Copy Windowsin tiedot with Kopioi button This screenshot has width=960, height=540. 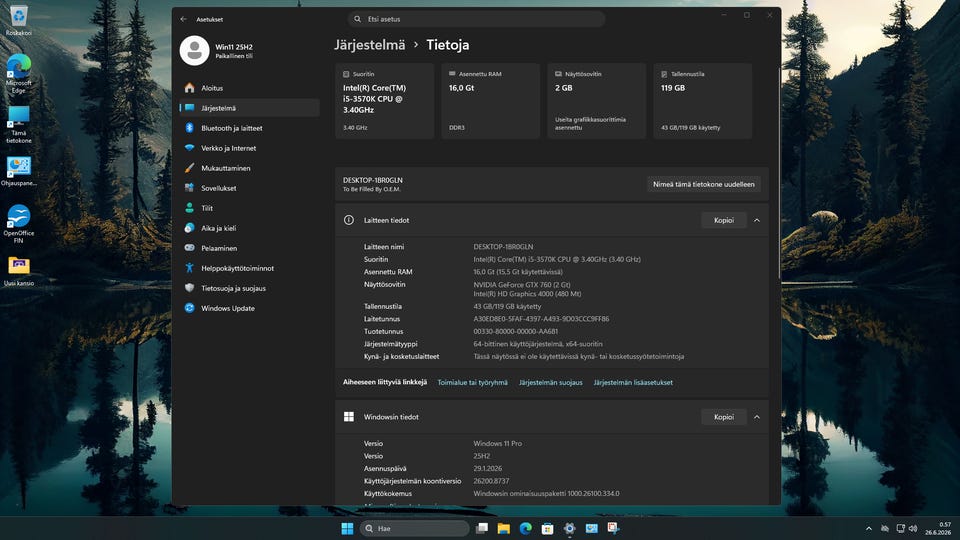(724, 417)
